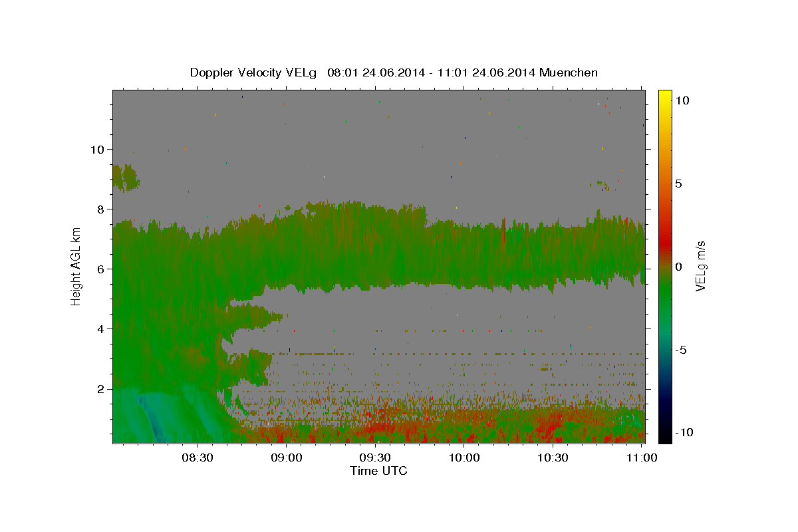The width and height of the screenshot is (798, 532).
Task: Click the colorbar label '5'
Action: (x=678, y=184)
